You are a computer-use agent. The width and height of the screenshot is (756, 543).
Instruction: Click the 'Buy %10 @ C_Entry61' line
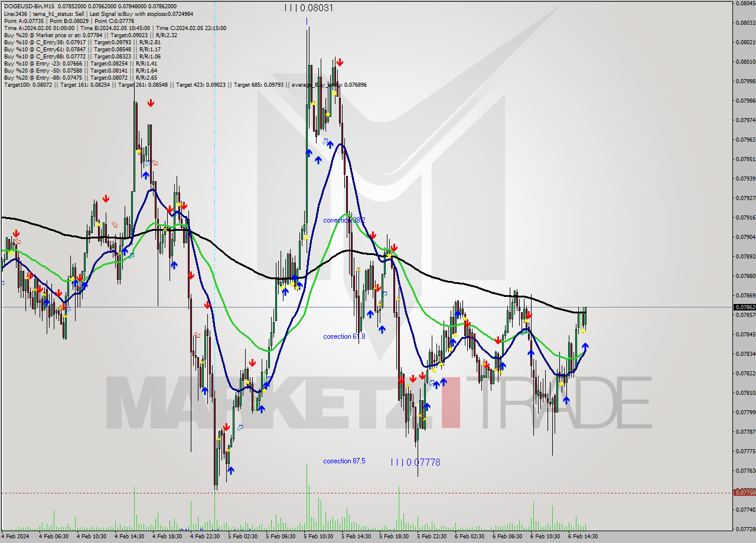tap(82, 49)
